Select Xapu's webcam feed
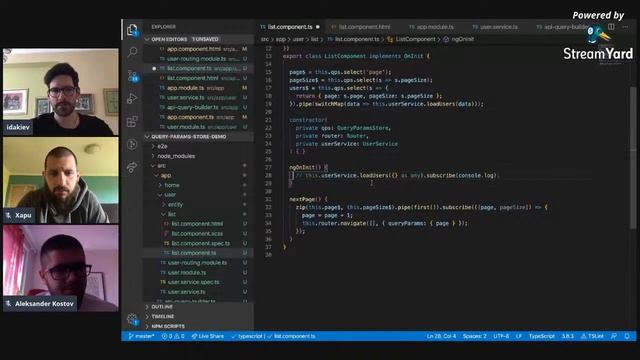The width and height of the screenshot is (640, 360). click(x=61, y=180)
